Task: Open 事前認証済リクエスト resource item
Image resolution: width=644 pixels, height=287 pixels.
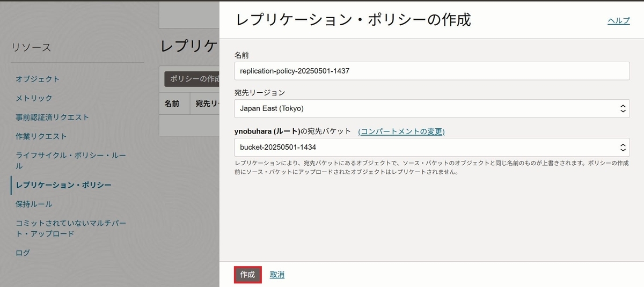Action: click(52, 117)
